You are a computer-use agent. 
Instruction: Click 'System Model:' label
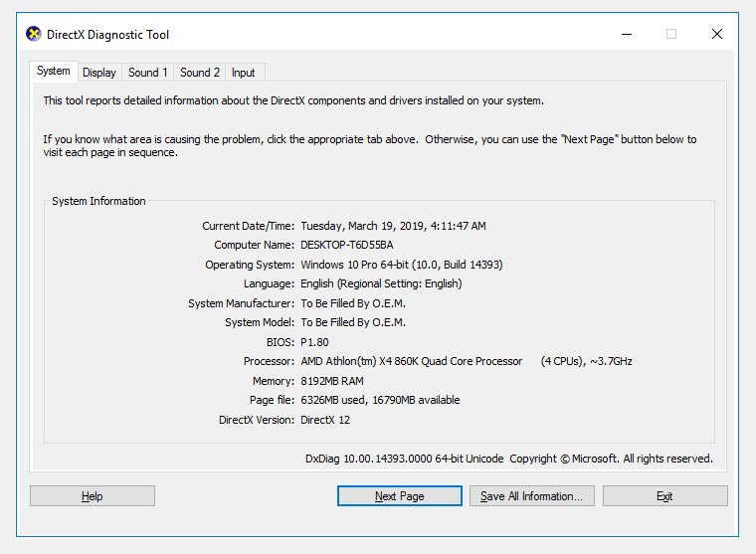pos(260,322)
